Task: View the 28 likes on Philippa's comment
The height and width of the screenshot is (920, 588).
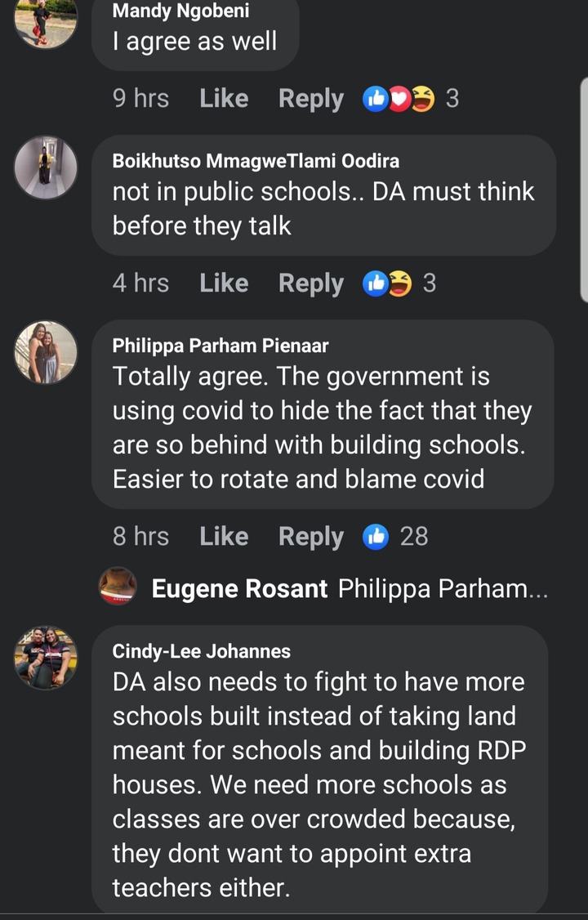Action: click(x=395, y=537)
